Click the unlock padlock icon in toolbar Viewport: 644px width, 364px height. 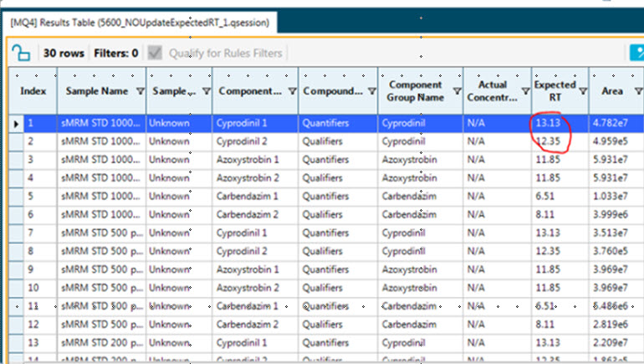click(x=21, y=53)
